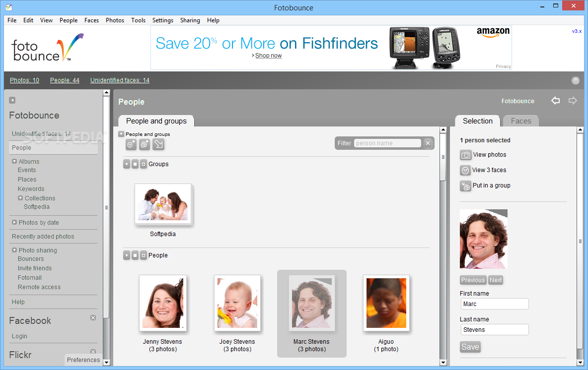The height and width of the screenshot is (370, 588).
Task: Click the View 3 faces smiley icon
Action: pyautogui.click(x=465, y=171)
